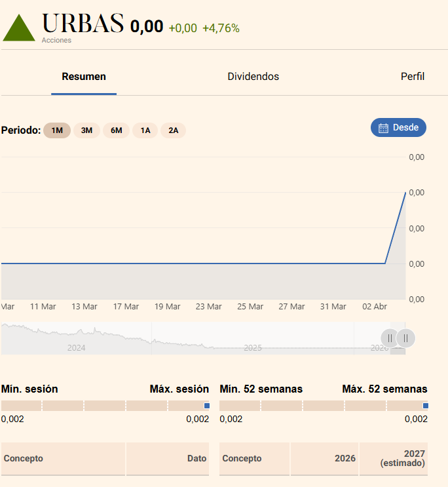The image size is (448, 487).
Task: Click the right range handle of the chart navigator
Action: (405, 338)
